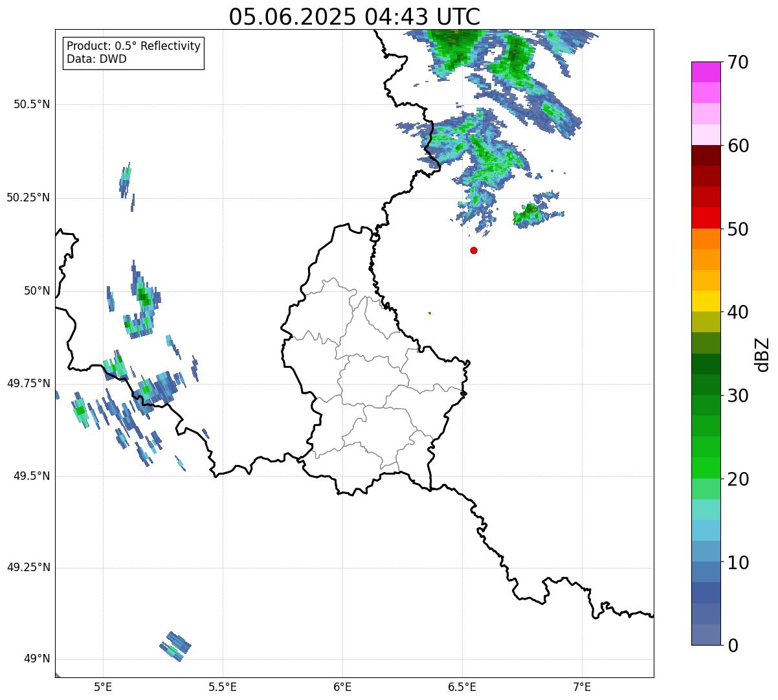Click the red radar site marker dot

point(474,250)
